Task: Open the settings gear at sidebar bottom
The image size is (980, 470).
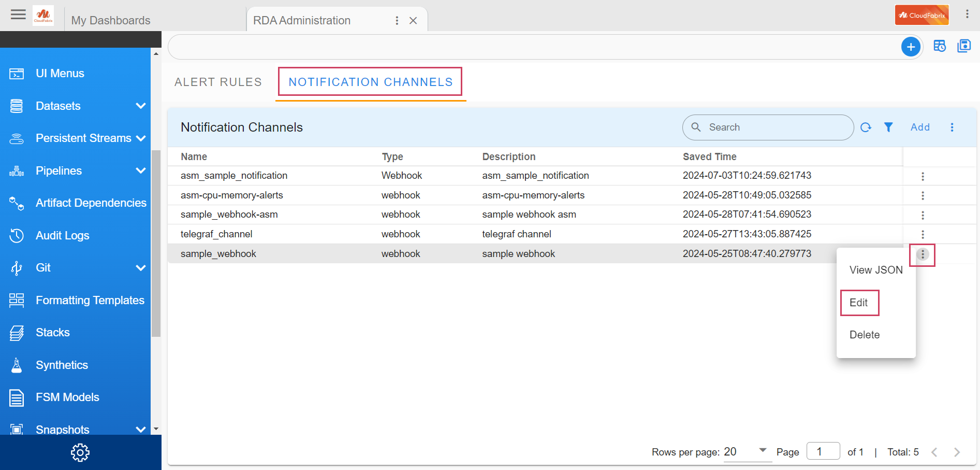Action: coord(80,452)
